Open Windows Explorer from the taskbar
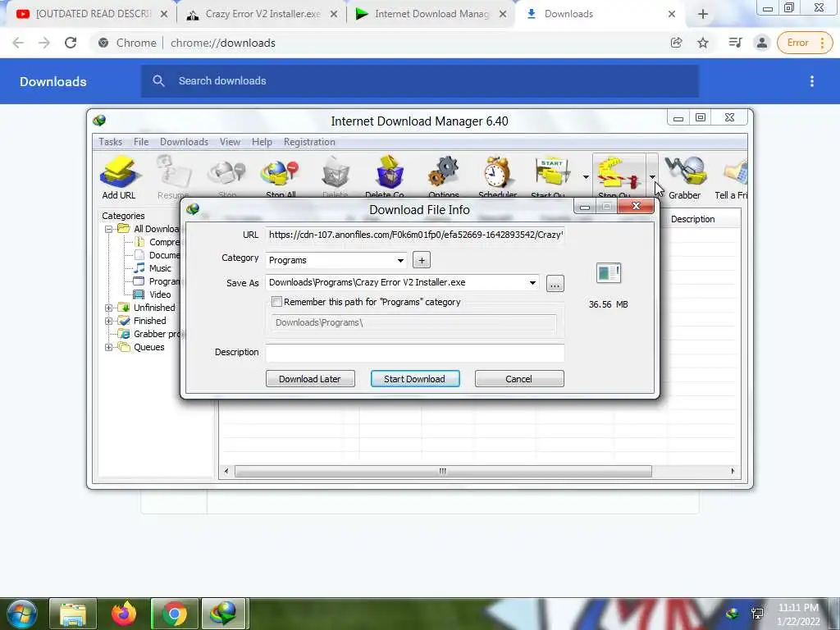The height and width of the screenshot is (630, 840). 73,614
